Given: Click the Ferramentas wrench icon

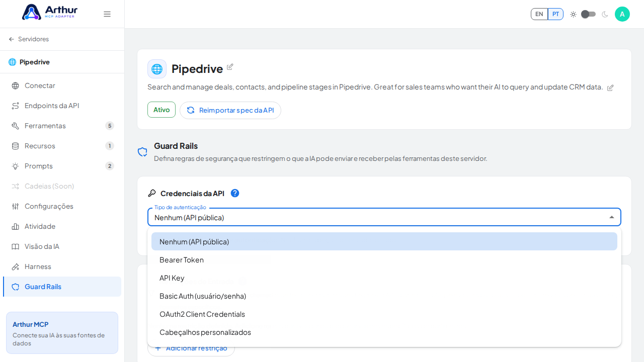Looking at the screenshot, I should click(16, 126).
